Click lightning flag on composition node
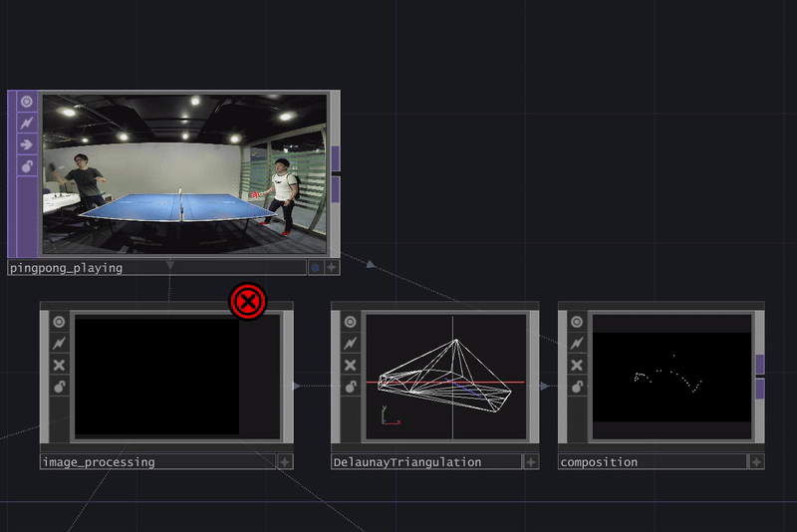The height and width of the screenshot is (532, 797). [x=576, y=343]
